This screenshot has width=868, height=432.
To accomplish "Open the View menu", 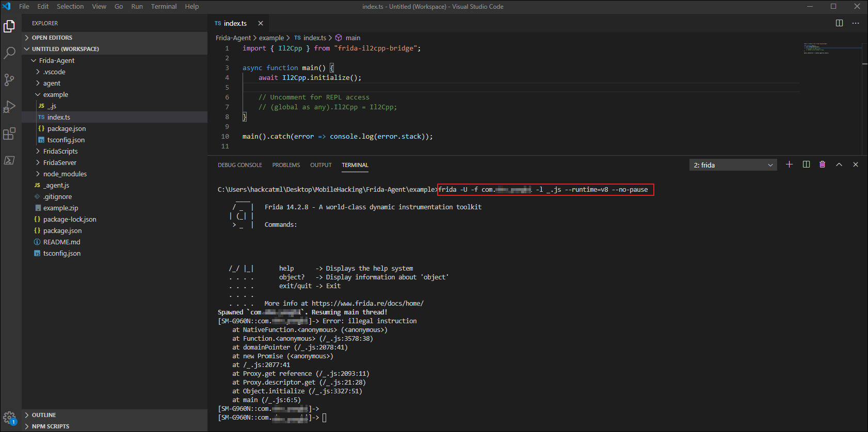I will [99, 7].
